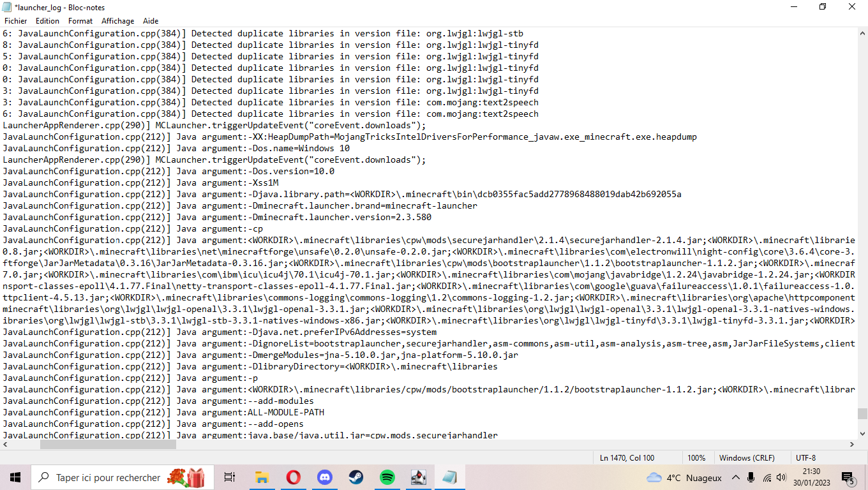
Task: Open the Format menu
Action: pyautogui.click(x=80, y=21)
